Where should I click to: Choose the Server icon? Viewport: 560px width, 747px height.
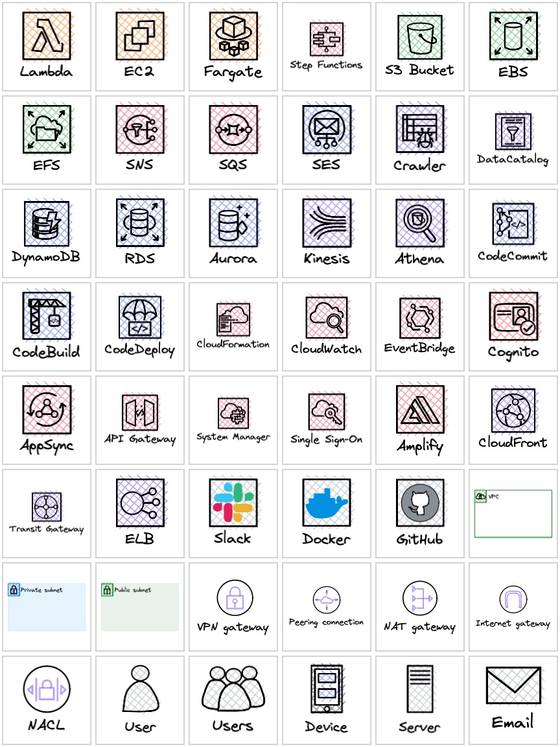[x=420, y=689]
